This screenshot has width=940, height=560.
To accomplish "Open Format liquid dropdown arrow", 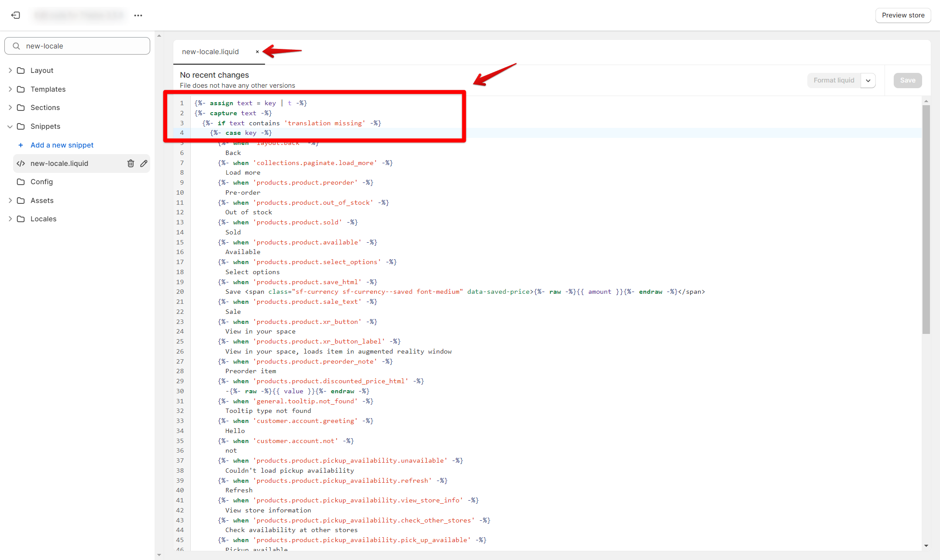I will [x=868, y=80].
